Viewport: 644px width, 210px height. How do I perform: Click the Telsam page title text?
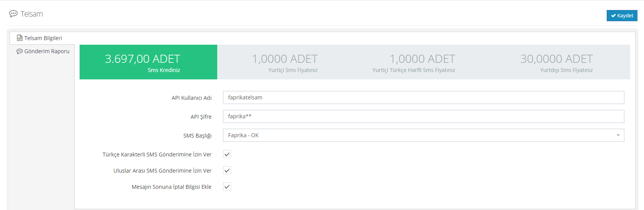(x=32, y=14)
